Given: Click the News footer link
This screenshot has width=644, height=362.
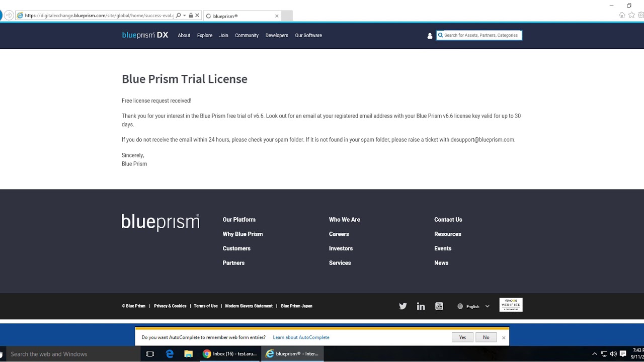Looking at the screenshot, I should coord(441,263).
